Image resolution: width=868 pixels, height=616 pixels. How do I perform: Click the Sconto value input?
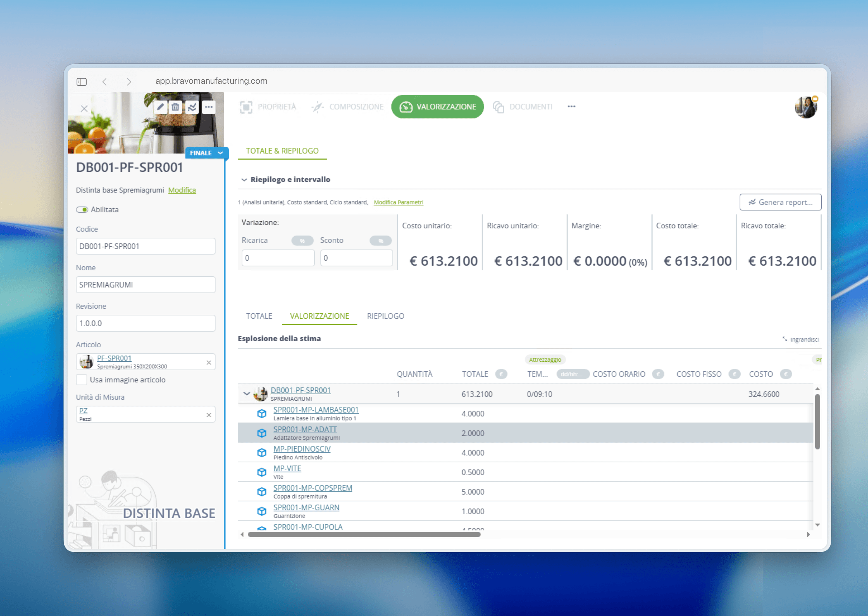(x=357, y=258)
